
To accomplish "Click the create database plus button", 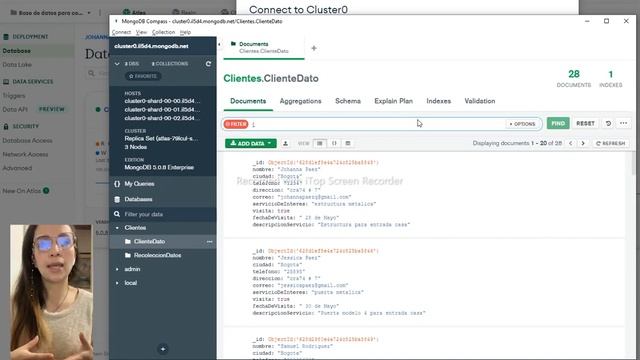I will [x=162, y=349].
